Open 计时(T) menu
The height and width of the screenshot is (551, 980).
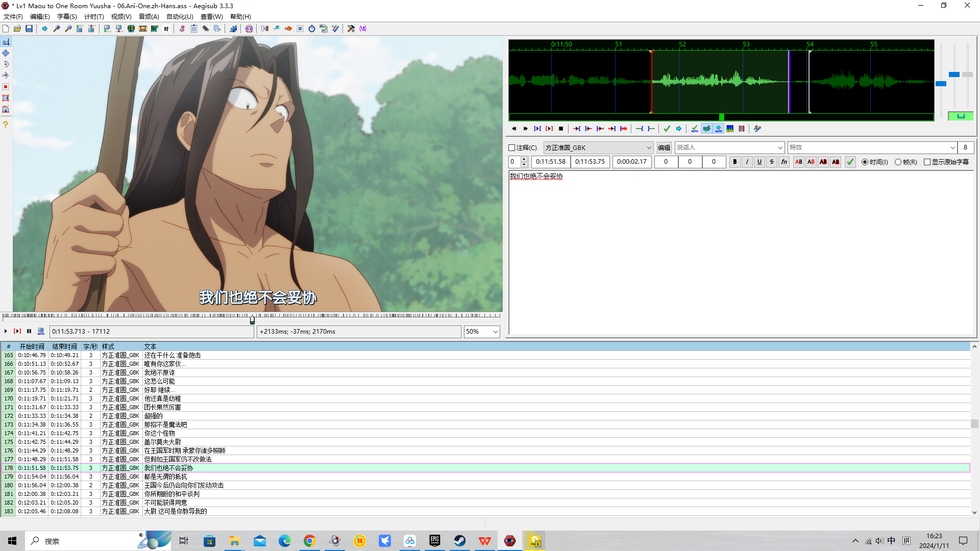(x=94, y=17)
